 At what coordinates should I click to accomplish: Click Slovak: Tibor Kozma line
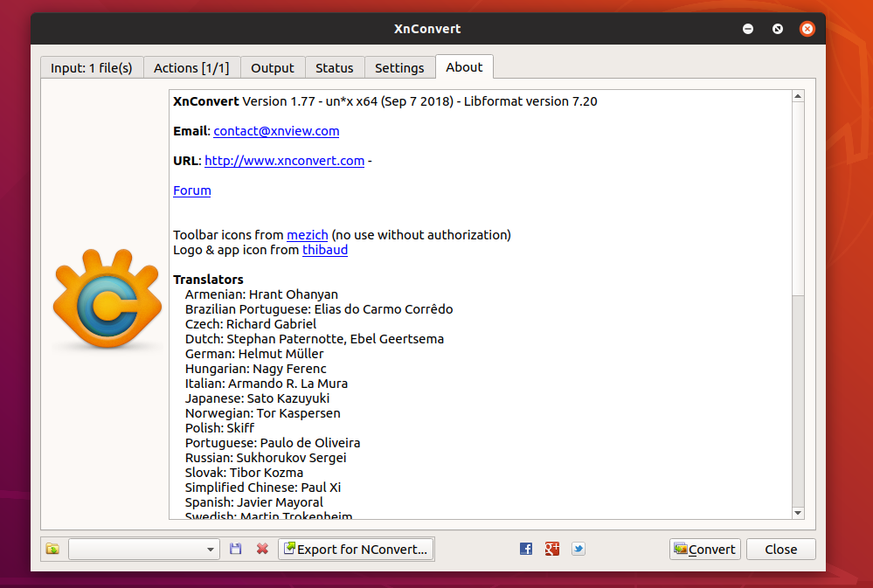tap(245, 473)
